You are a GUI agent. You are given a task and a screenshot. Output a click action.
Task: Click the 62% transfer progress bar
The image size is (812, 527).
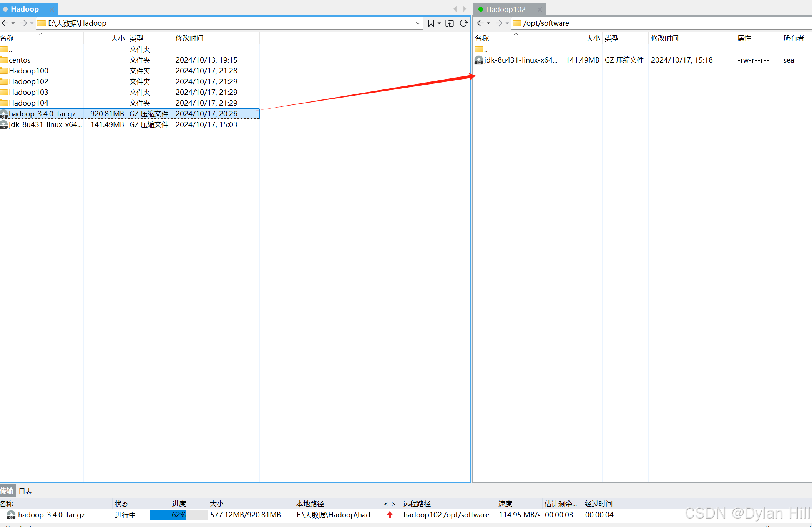click(179, 515)
